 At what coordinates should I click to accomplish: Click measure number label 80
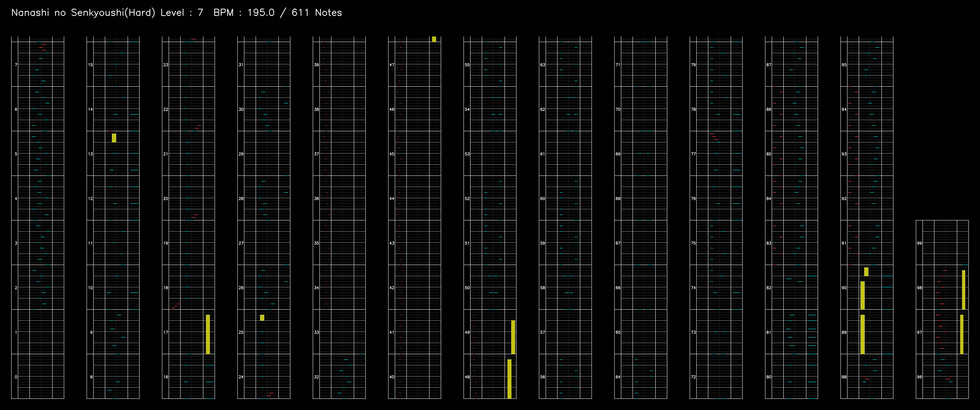[x=769, y=377]
